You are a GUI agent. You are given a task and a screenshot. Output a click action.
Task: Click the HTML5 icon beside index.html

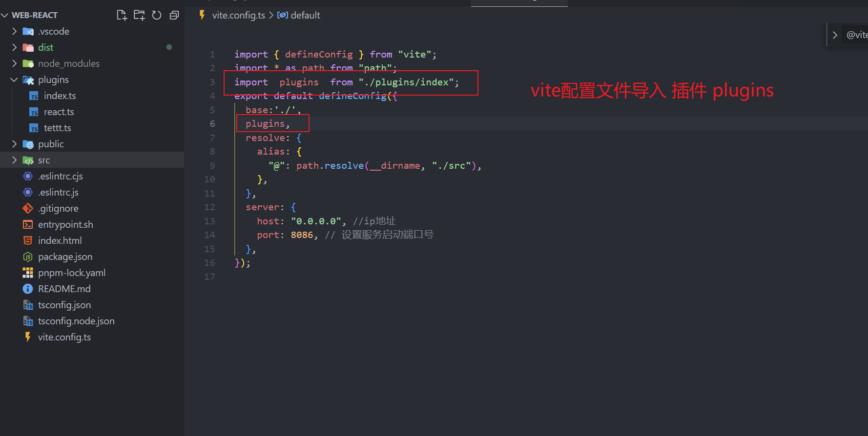(x=28, y=240)
